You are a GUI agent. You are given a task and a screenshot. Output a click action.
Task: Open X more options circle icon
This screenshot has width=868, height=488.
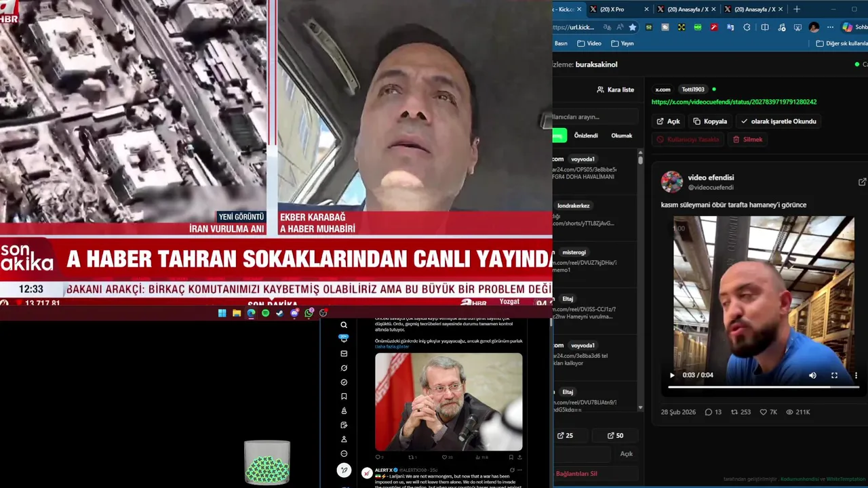[344, 453]
